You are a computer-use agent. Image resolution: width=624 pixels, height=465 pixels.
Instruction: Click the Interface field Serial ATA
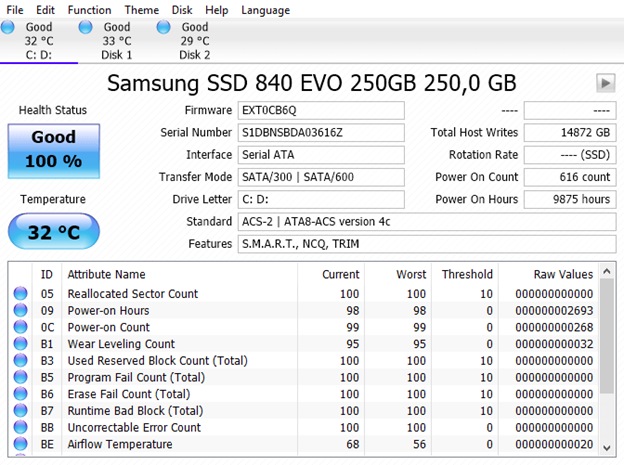(321, 155)
